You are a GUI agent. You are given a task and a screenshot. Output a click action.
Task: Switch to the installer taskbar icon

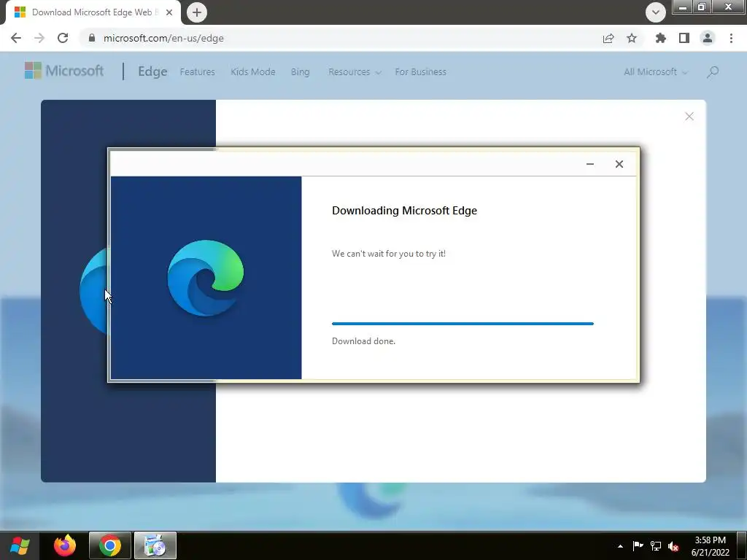tap(155, 545)
